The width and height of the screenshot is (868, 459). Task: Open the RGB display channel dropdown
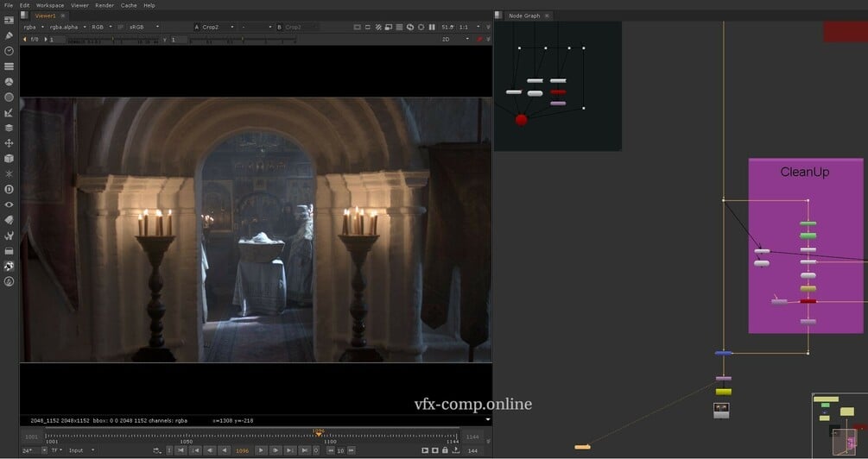coord(101,27)
